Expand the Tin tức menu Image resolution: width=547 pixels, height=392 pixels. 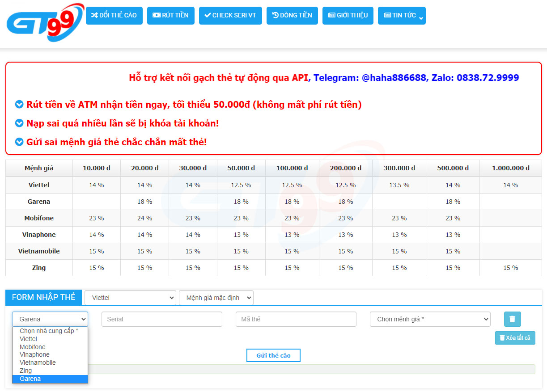tap(402, 16)
